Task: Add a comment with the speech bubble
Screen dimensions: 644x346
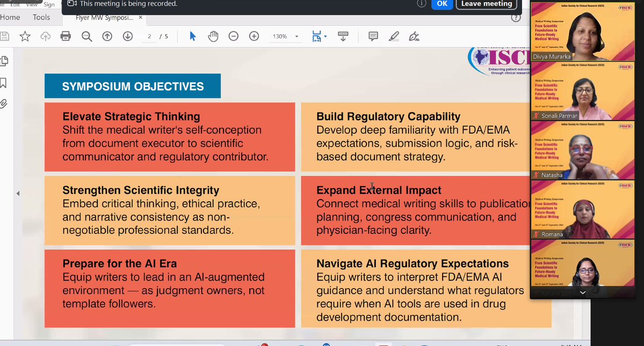Action: pos(373,36)
